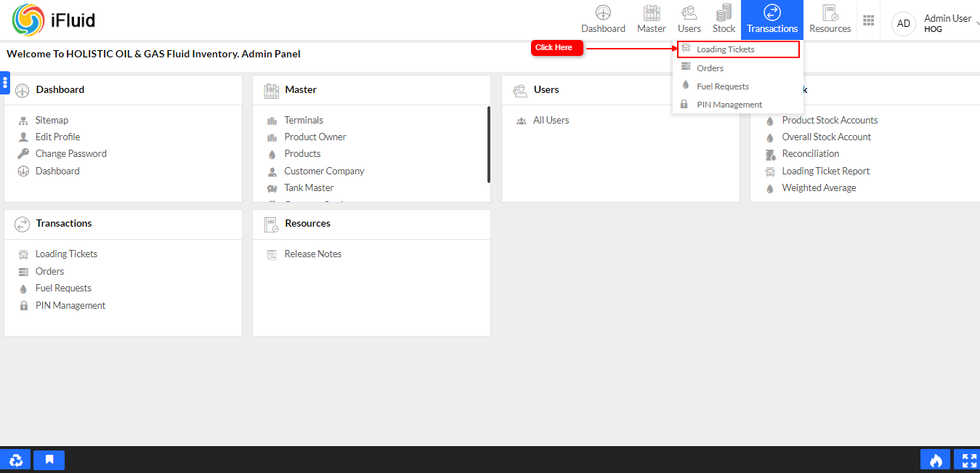
Task: Open the Product Stock Accounts link
Action: [x=830, y=120]
